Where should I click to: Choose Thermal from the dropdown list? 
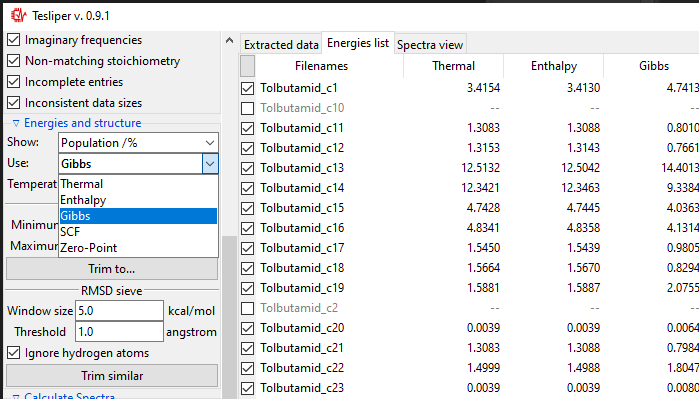[x=138, y=184]
